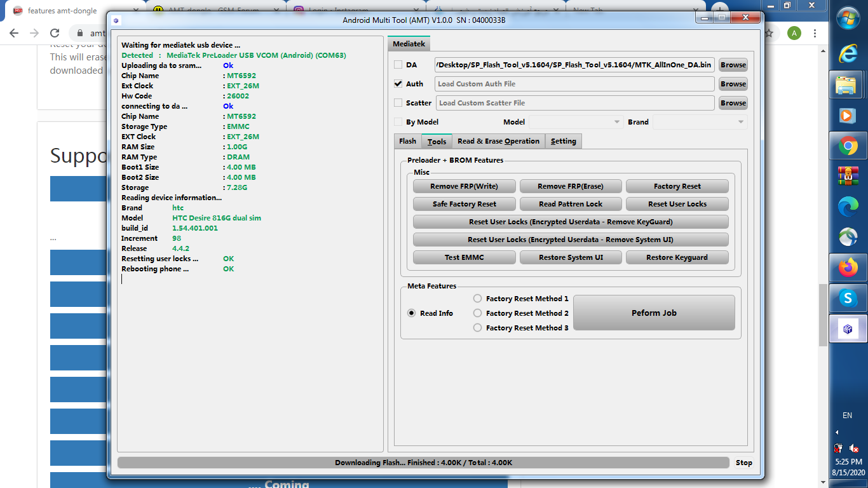Bookmark this page with the star icon

(x=768, y=33)
